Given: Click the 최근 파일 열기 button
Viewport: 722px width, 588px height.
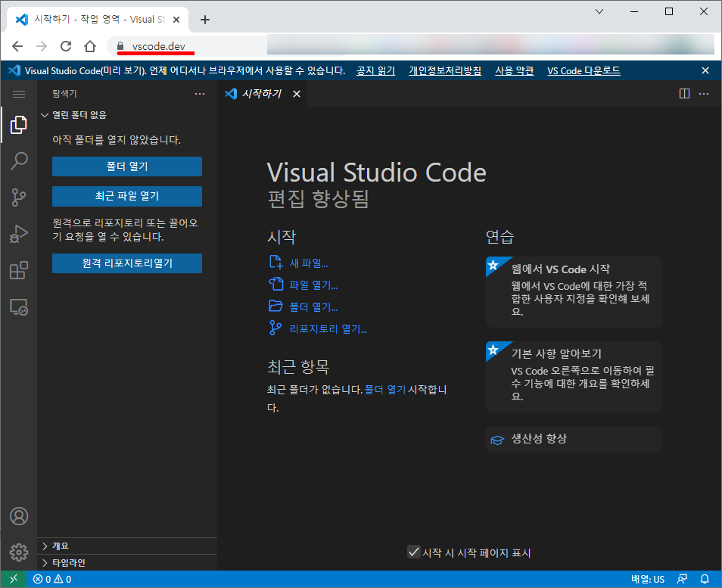Looking at the screenshot, I should point(127,196).
